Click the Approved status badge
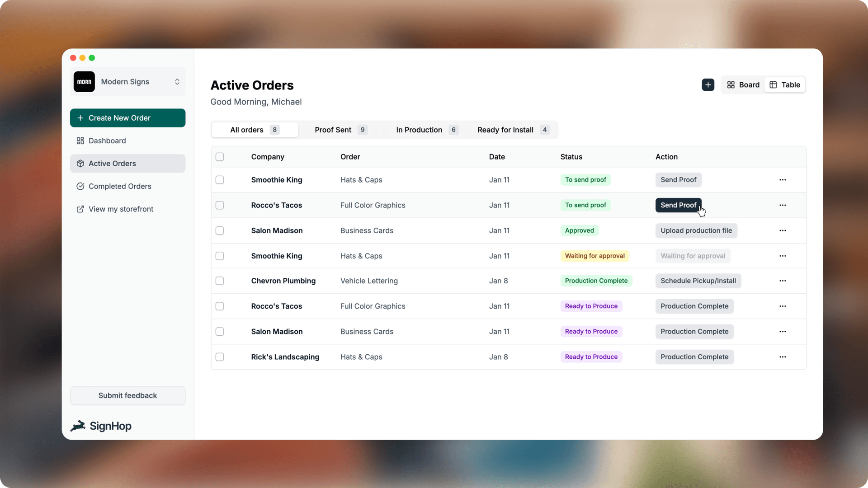 [x=580, y=230]
